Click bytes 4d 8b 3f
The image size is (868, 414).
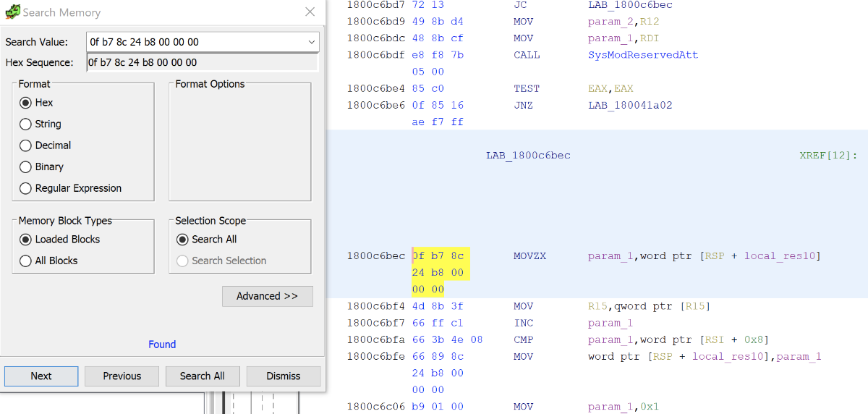click(x=438, y=306)
